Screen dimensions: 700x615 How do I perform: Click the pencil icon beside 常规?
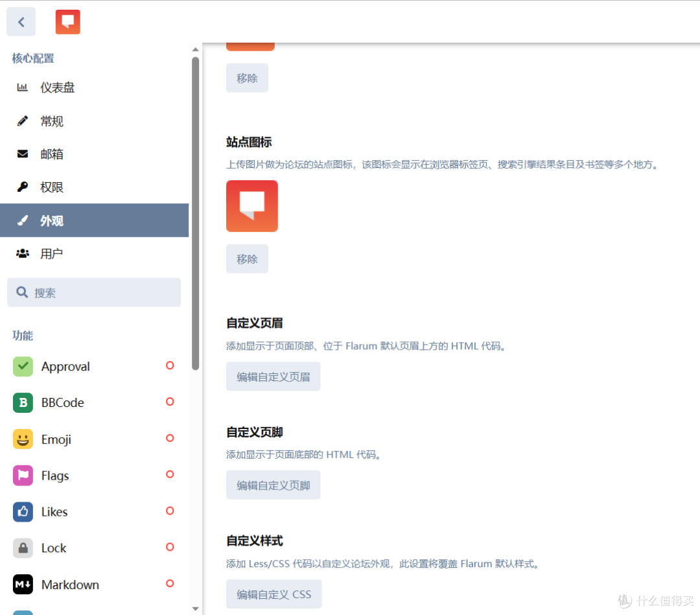pyautogui.click(x=22, y=121)
